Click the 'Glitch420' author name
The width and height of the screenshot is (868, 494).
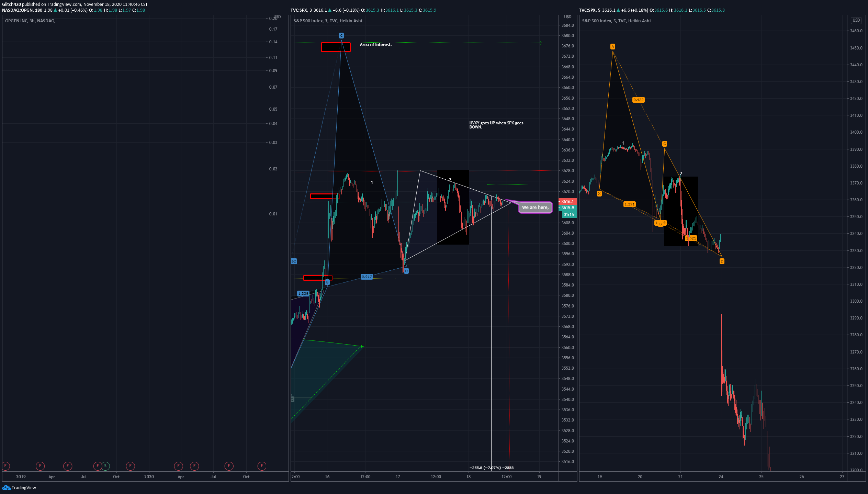[x=11, y=4]
